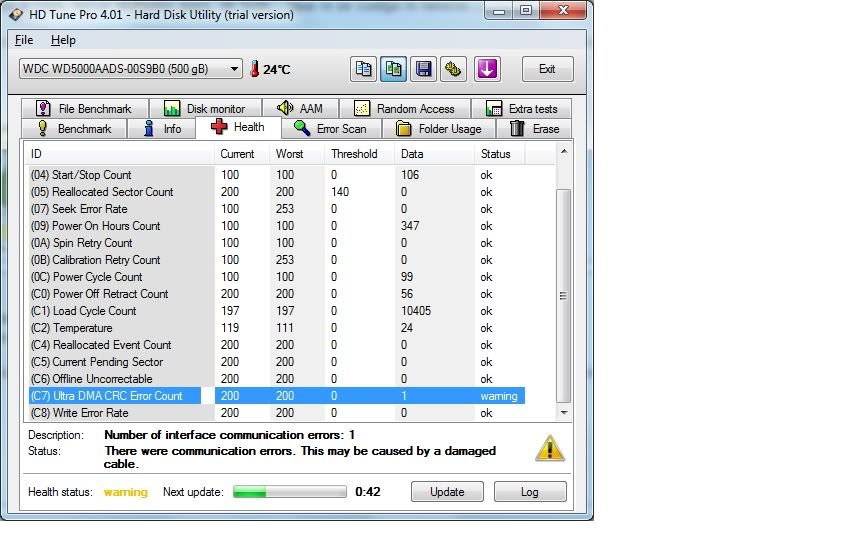Image resolution: width=864 pixels, height=540 pixels.
Task: Click the yellow warning triangle icon
Action: (x=550, y=448)
